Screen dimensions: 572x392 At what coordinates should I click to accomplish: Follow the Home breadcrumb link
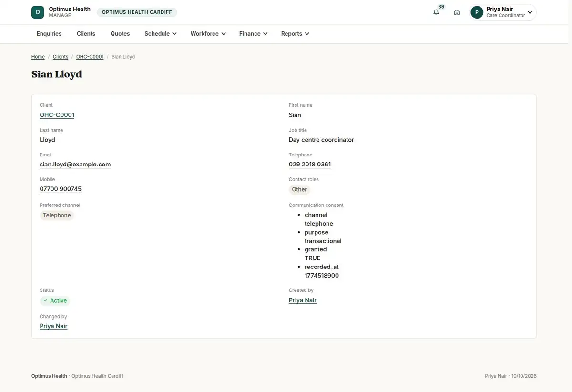[x=38, y=57]
